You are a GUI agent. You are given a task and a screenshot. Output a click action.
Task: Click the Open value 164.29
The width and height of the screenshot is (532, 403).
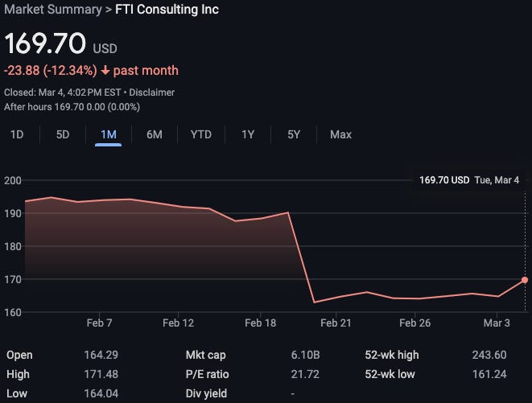click(x=101, y=355)
